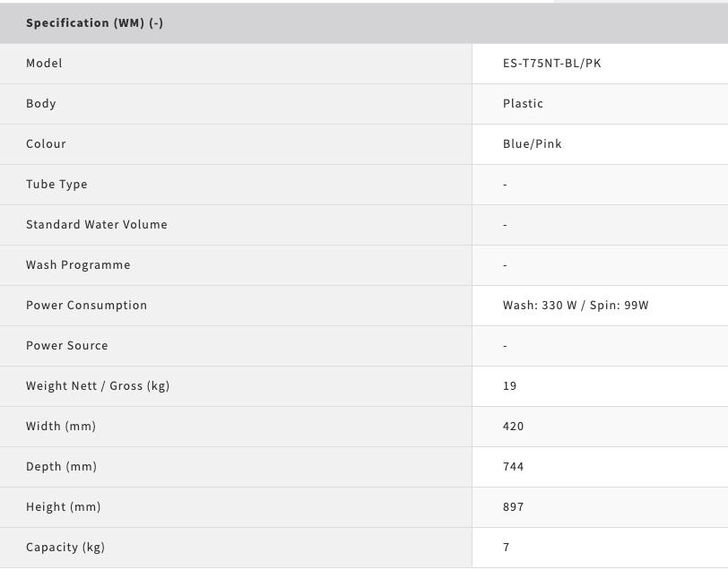This screenshot has height=570, width=728.
Task: Select the Width (mm) label
Action: tap(61, 427)
